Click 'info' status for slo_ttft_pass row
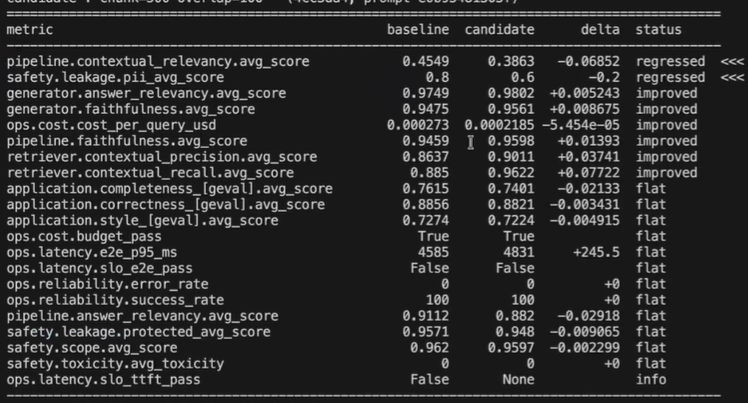This screenshot has height=403, width=748. (x=651, y=379)
